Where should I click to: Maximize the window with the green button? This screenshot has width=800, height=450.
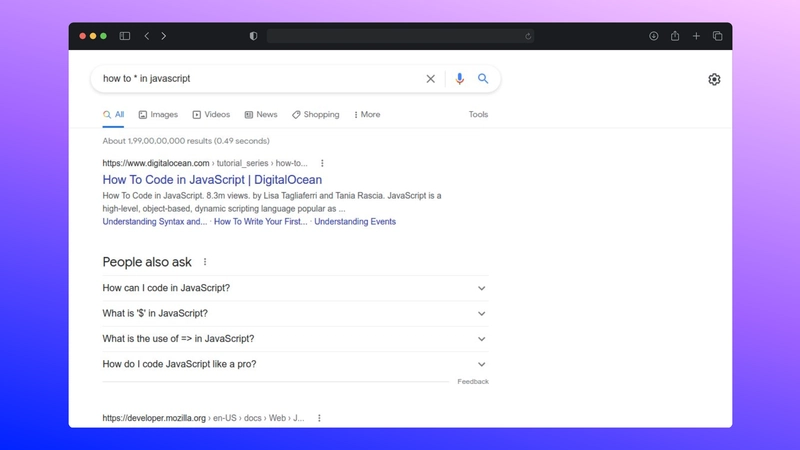point(104,36)
